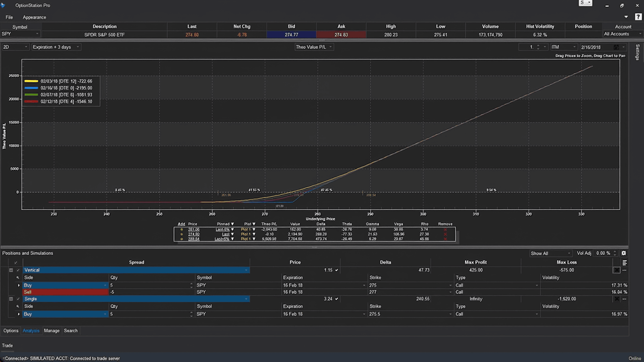Switch to the Manage tab

pyautogui.click(x=52, y=330)
